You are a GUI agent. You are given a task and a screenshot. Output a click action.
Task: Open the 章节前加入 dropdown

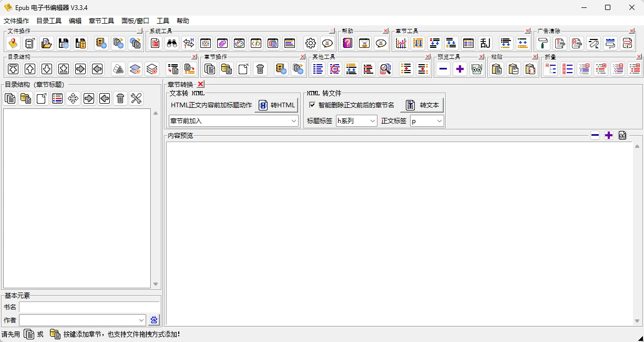click(294, 121)
